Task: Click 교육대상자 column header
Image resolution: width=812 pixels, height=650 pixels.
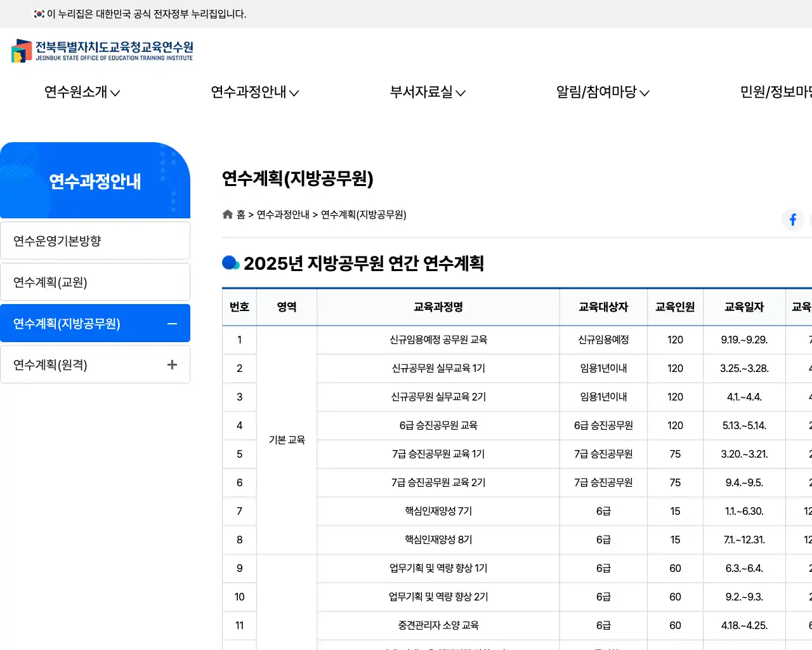Action: tap(603, 307)
